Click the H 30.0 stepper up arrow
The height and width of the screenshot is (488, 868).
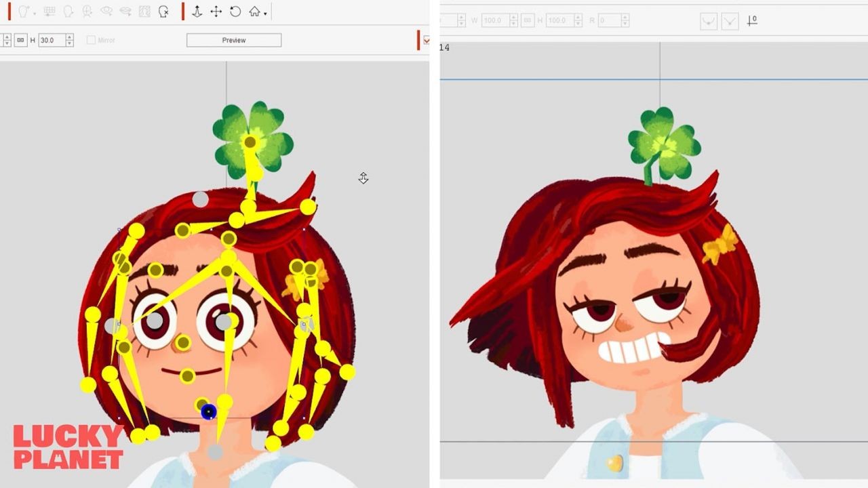point(69,37)
